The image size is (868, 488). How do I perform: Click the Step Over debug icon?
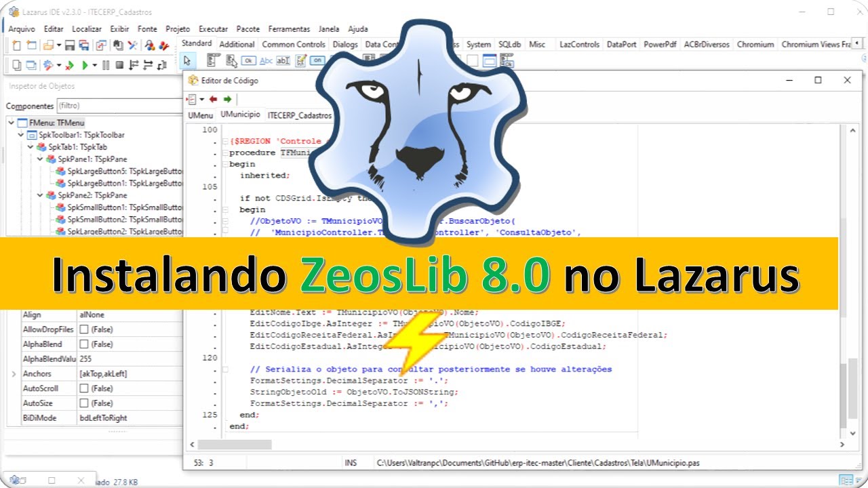pos(148,65)
